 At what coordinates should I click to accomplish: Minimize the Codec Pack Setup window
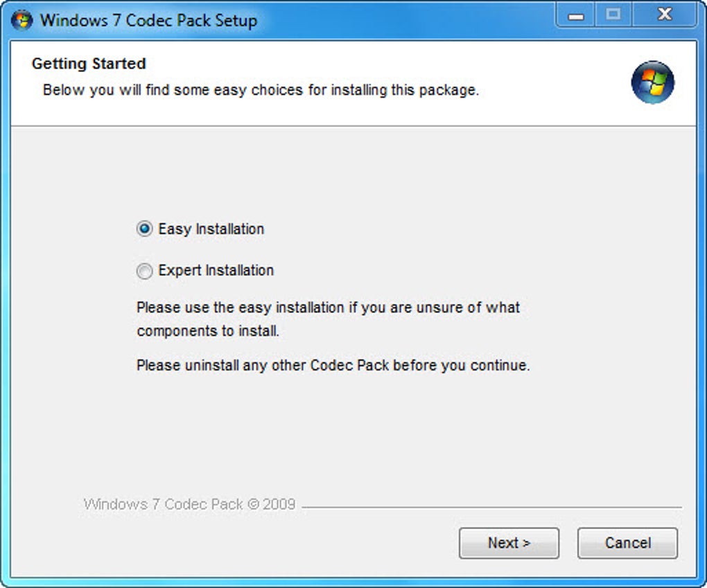575,16
